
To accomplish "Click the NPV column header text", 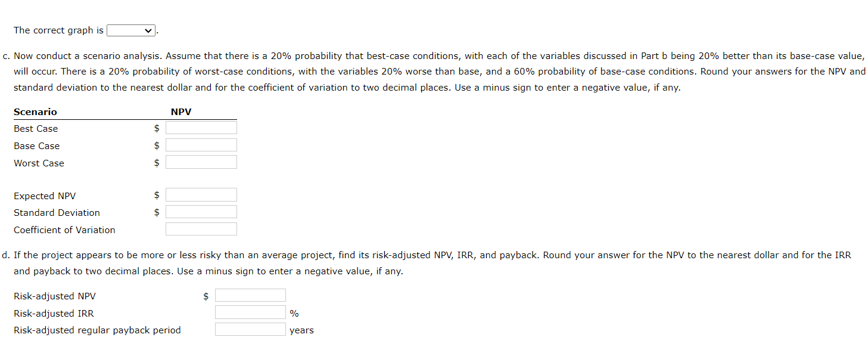I will point(181,112).
